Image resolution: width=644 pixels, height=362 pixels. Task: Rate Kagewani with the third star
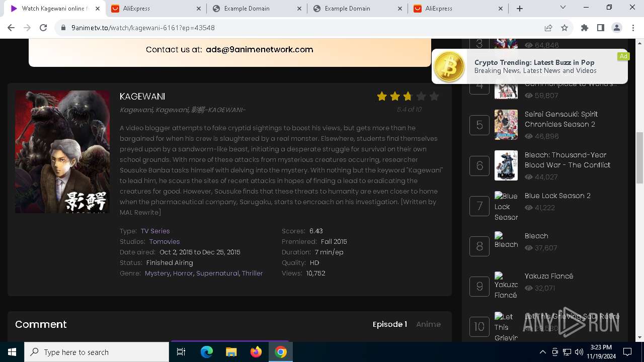pyautogui.click(x=408, y=96)
